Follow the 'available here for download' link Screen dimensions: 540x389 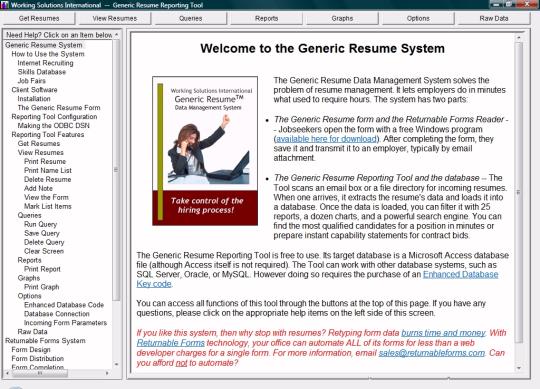click(x=326, y=139)
